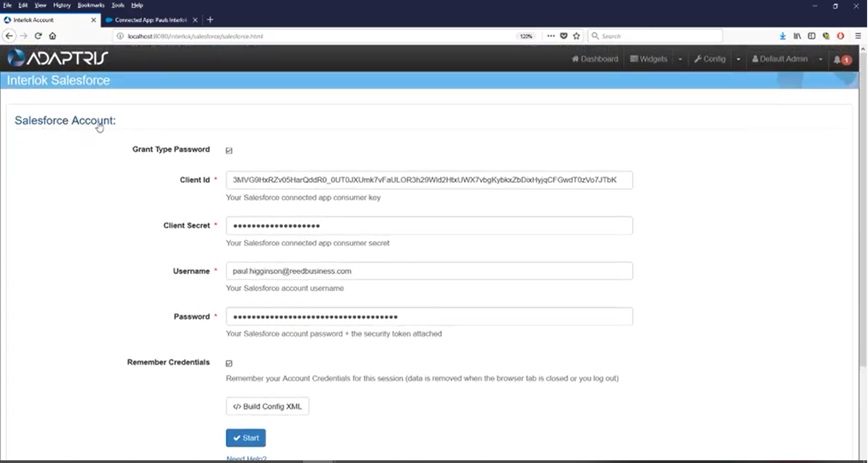
Task: Click the page scrollbar up arrow
Action: click(863, 49)
